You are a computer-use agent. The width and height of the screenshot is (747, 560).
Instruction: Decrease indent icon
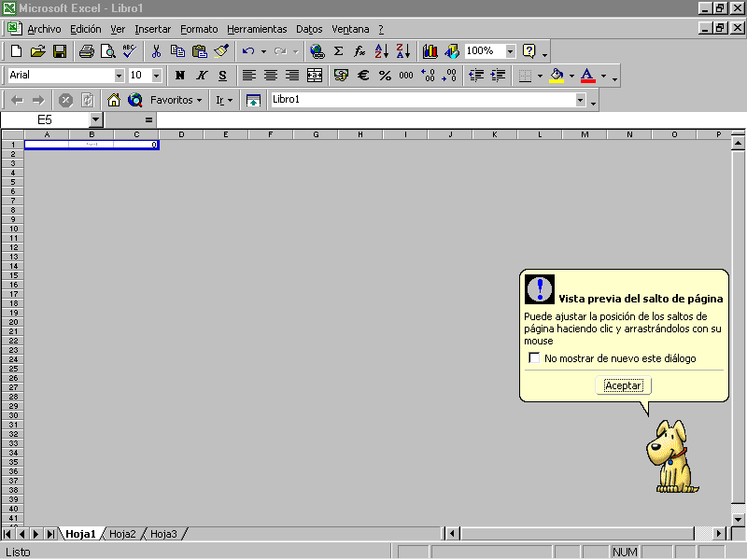[476, 76]
